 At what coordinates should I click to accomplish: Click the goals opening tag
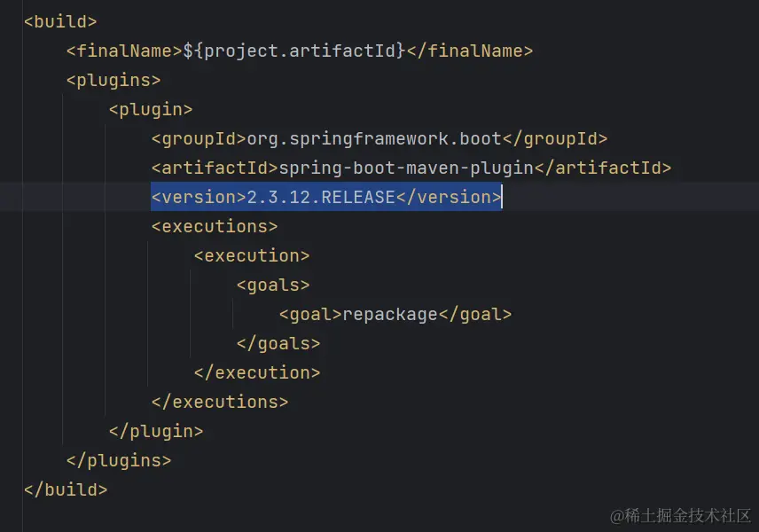(x=273, y=285)
